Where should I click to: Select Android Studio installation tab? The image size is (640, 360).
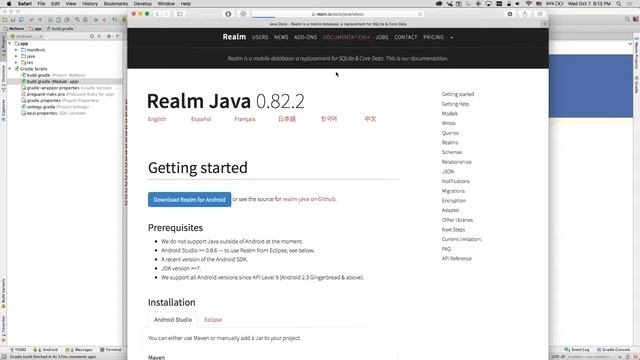pyautogui.click(x=173, y=320)
